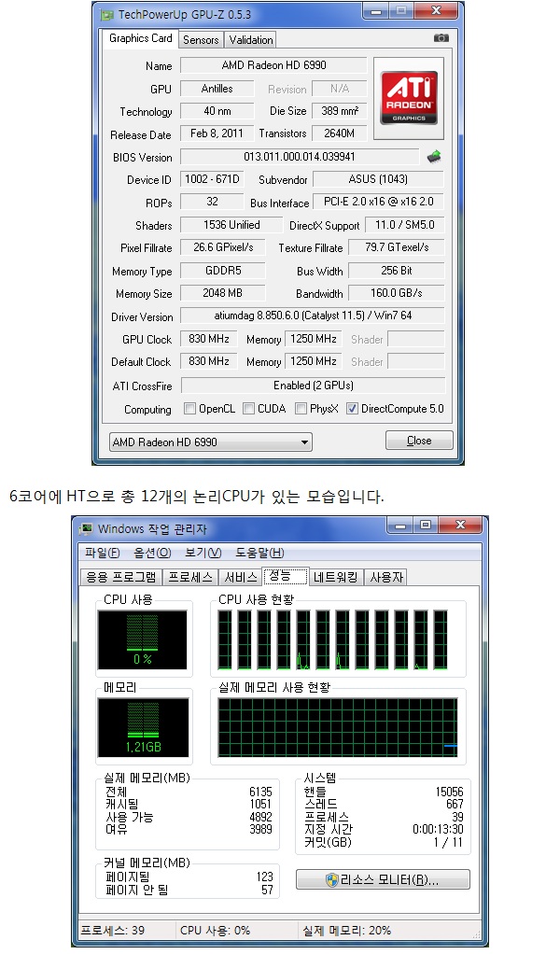Click the Transistors value 2640M
This screenshot has height=954, width=560.
pos(340,133)
